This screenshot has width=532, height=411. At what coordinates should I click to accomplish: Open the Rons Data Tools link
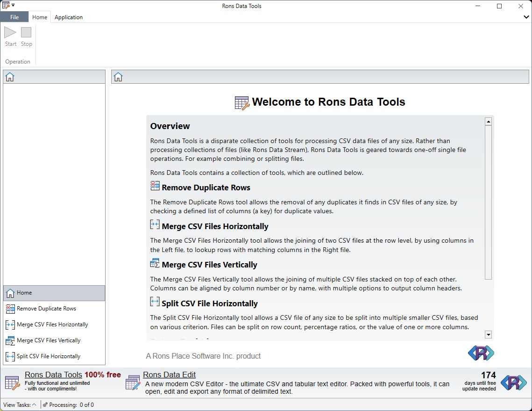tap(53, 375)
